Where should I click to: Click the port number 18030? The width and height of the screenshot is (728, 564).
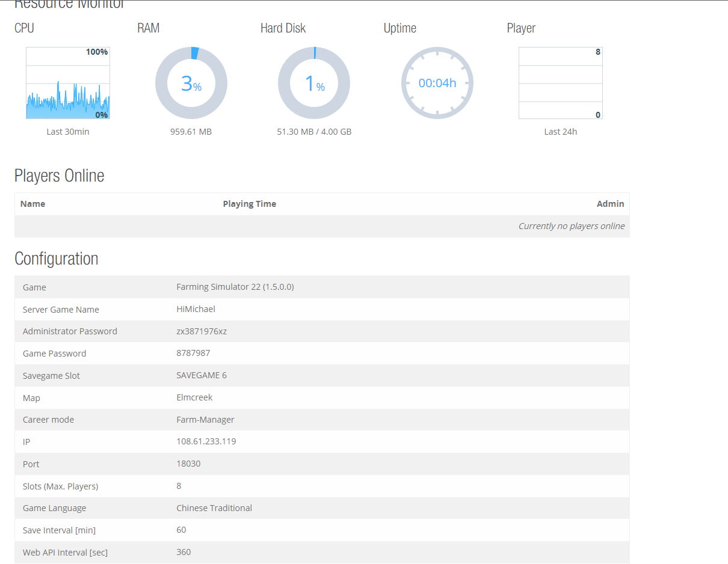click(188, 464)
